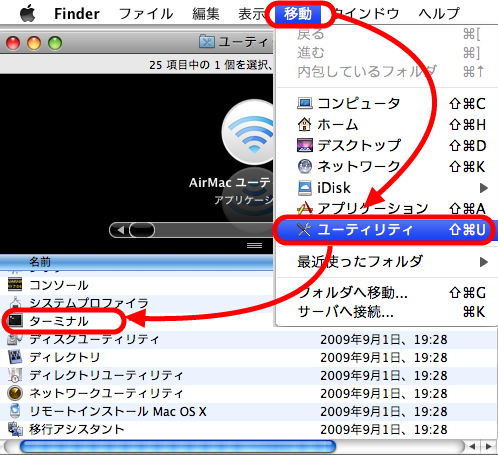Open the Apple menu
The height and width of the screenshot is (455, 498).
[28, 14]
